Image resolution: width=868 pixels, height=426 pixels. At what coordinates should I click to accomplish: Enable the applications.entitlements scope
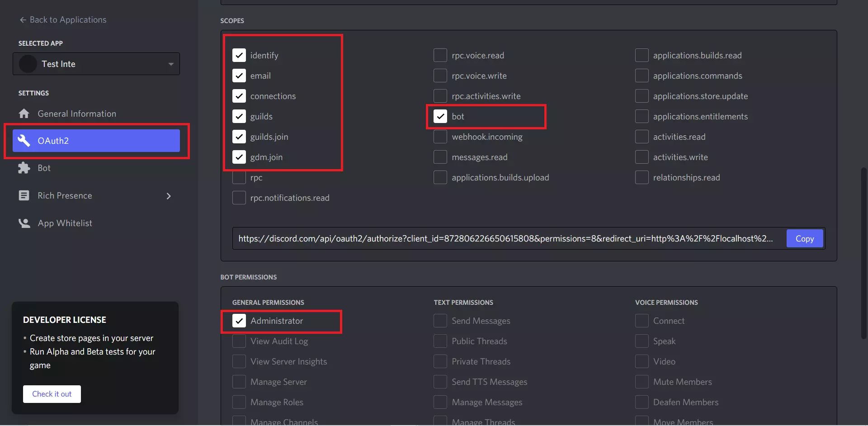642,116
